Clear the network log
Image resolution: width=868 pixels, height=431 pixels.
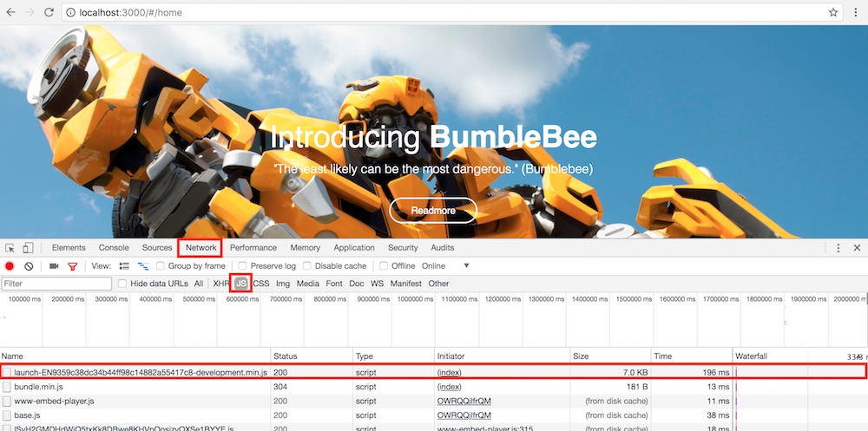click(29, 266)
